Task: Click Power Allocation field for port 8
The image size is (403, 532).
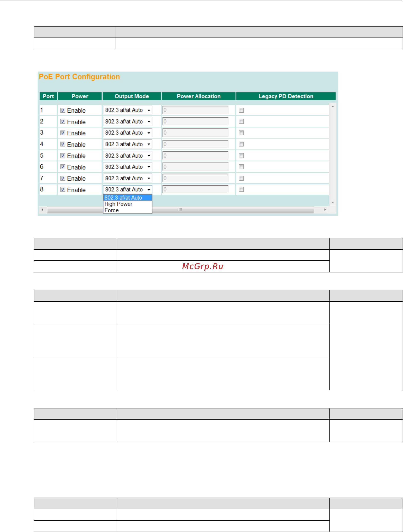Action: tap(195, 189)
